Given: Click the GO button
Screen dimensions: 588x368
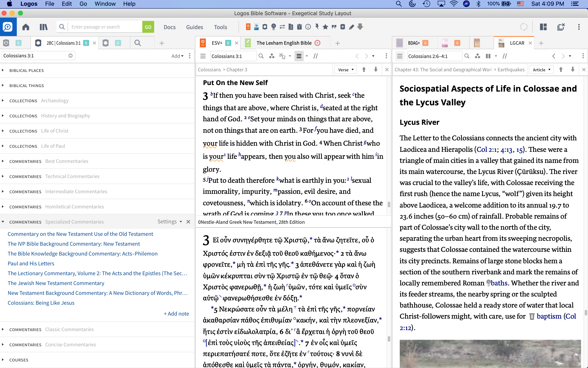Looking at the screenshot, I should [x=148, y=27].
